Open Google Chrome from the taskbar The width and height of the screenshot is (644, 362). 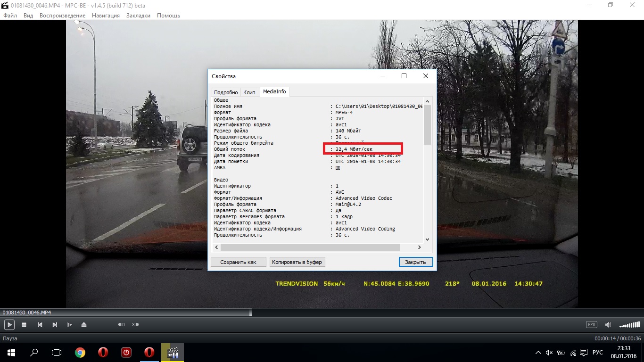(x=80, y=353)
